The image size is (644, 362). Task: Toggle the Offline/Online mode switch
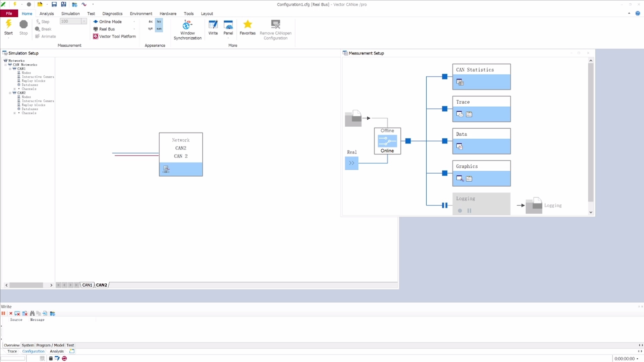387,141
